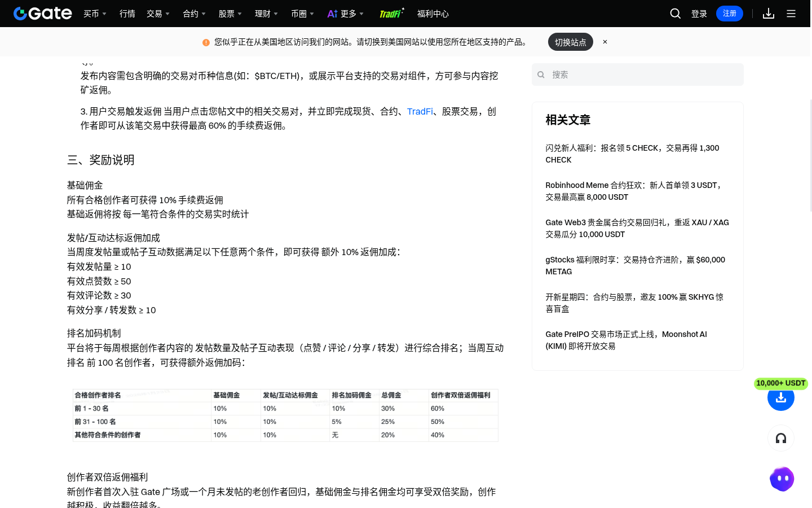The height and width of the screenshot is (508, 812).
Task: Click the 切换站点 button
Action: click(571, 42)
